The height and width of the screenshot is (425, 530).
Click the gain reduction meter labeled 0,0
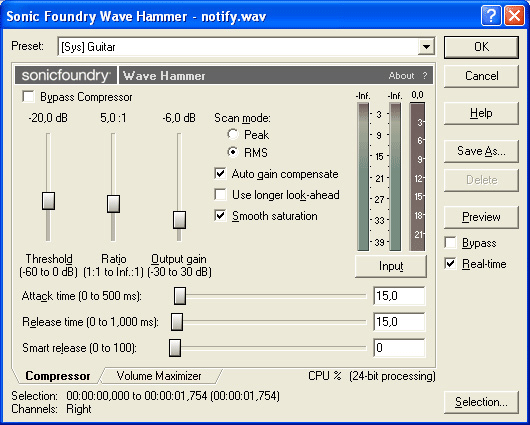click(417, 177)
